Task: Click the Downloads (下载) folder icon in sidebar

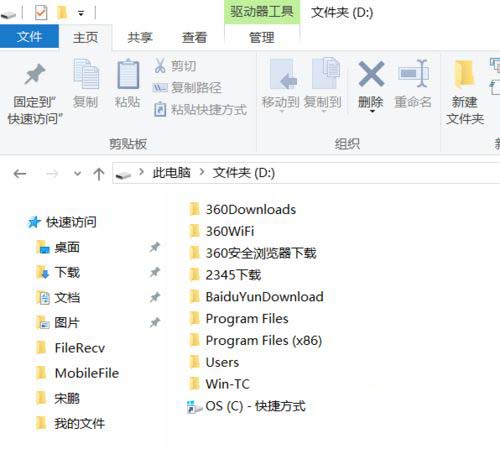Action: (x=42, y=272)
